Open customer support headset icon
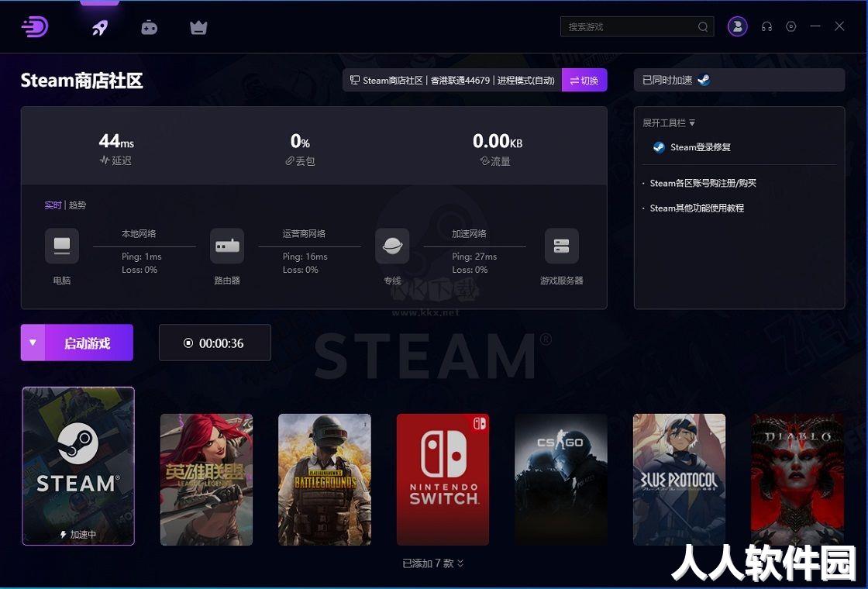The width and height of the screenshot is (868, 589). 766,26
